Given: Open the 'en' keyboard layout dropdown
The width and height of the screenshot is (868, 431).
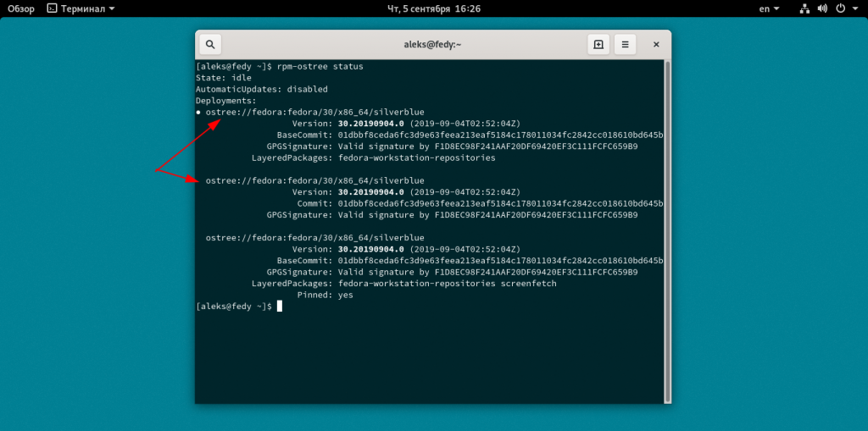Looking at the screenshot, I should click(768, 8).
